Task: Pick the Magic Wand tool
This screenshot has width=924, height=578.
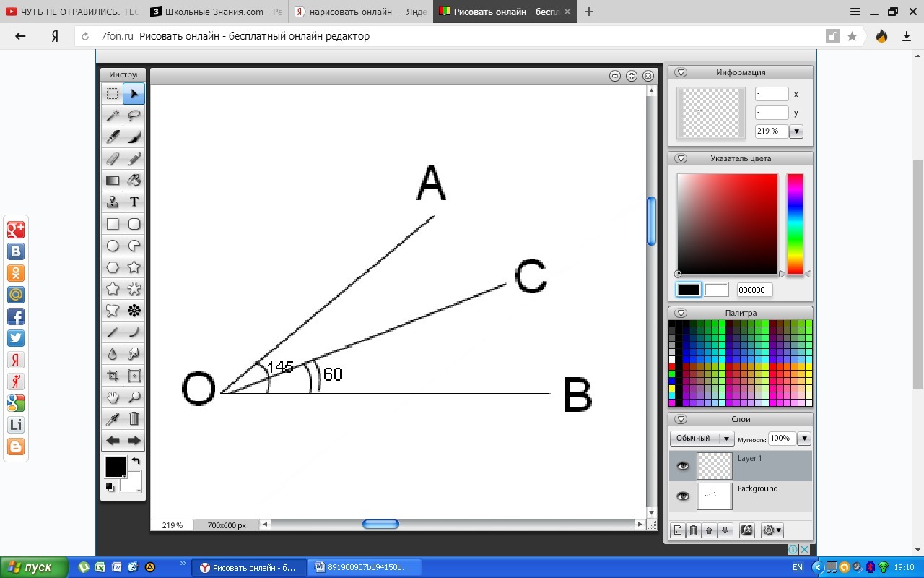Action: pos(113,116)
